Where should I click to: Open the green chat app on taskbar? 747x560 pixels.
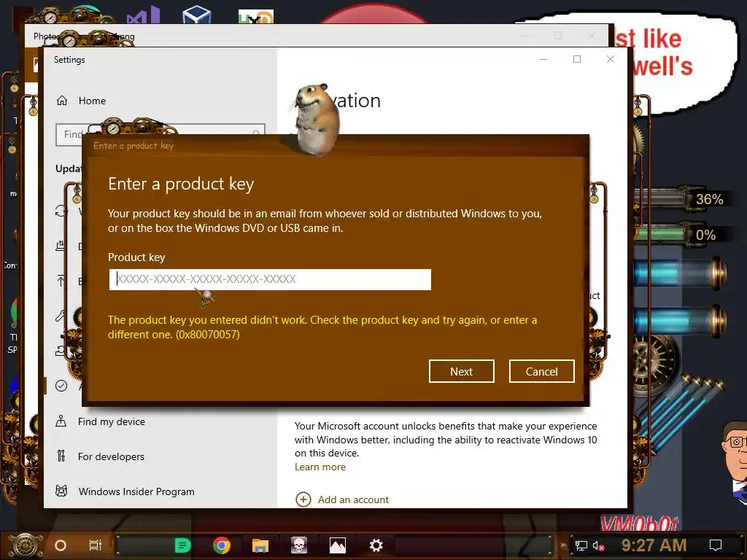[183, 545]
